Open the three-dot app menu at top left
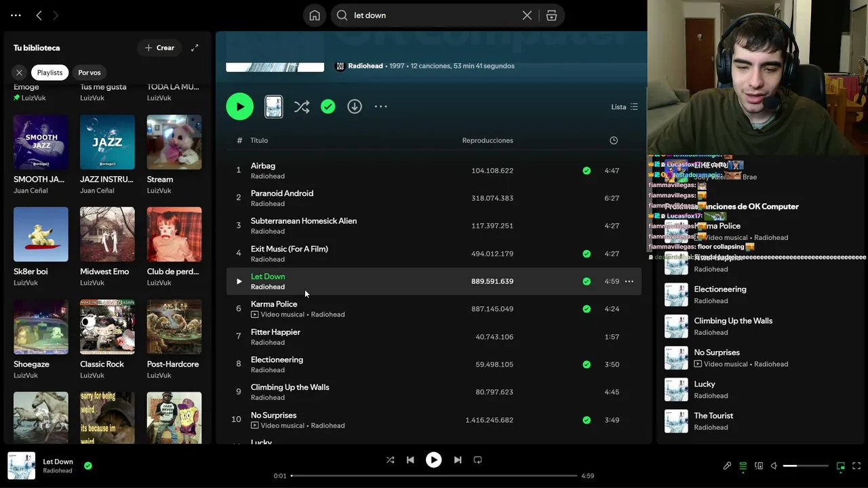This screenshot has height=488, width=868. tap(16, 15)
